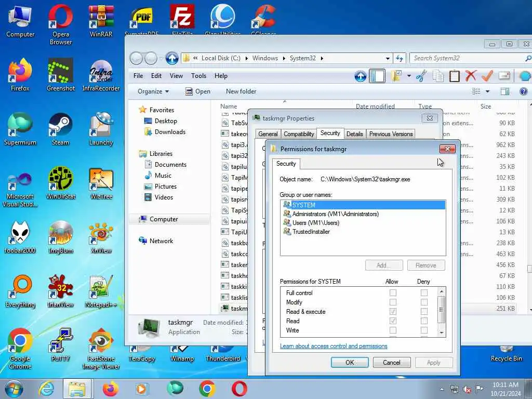
Task: Open Opera Browser desktop shortcut
Action: coord(60,24)
